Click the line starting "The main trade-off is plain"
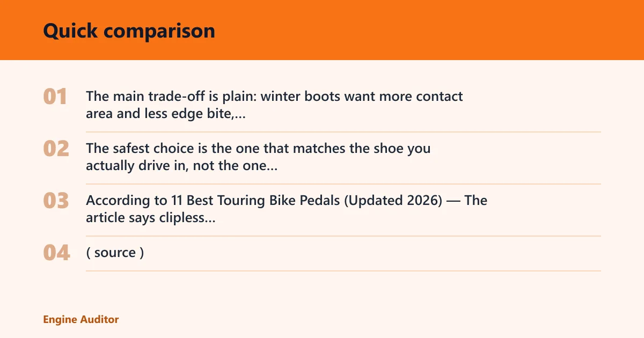This screenshot has height=338, width=644. point(274,97)
